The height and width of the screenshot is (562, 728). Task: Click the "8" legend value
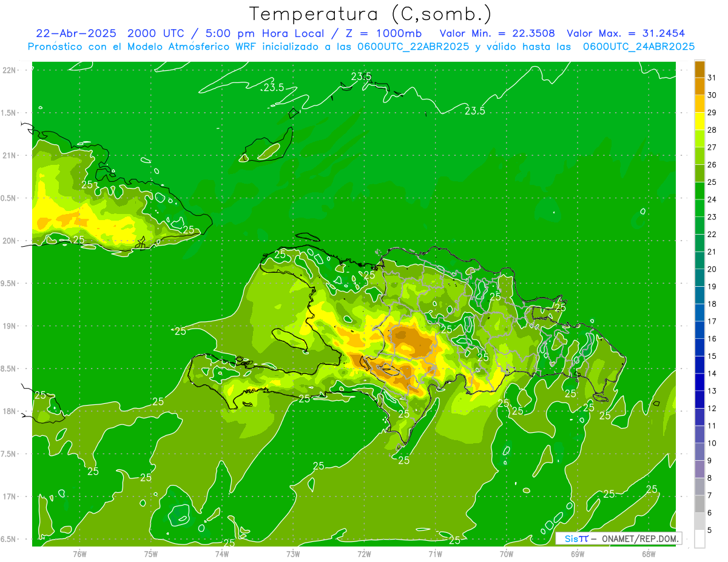click(x=709, y=478)
